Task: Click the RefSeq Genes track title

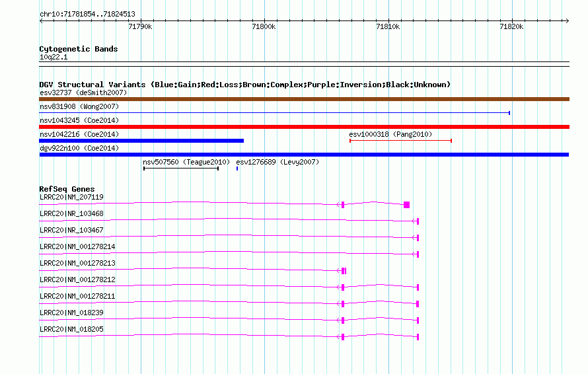Action: click(67, 189)
